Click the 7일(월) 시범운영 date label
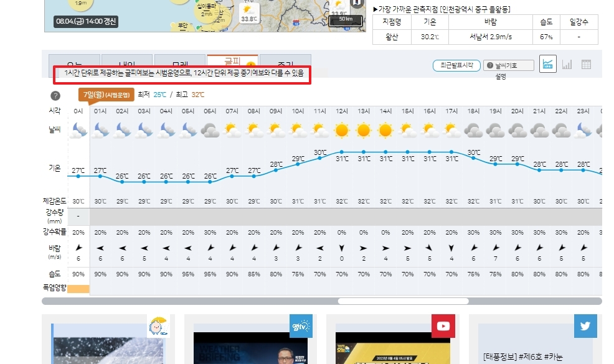The width and height of the screenshot is (614, 364). point(108,95)
